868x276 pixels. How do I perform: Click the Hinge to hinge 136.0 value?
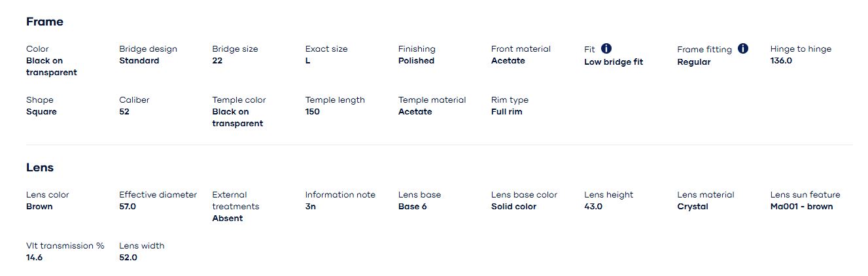781,61
